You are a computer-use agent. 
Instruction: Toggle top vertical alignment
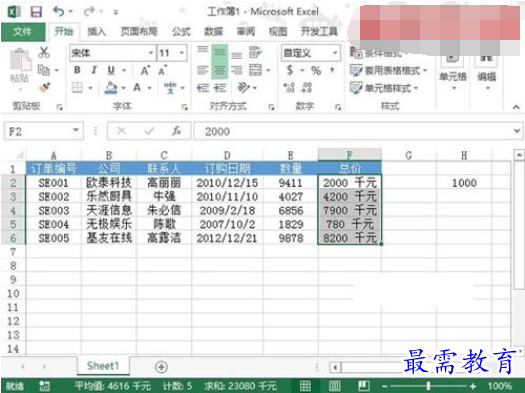pos(203,50)
